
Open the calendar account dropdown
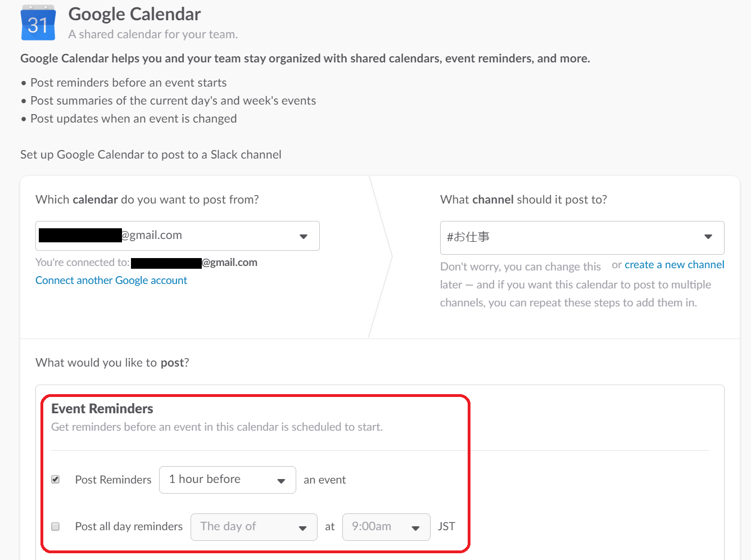(x=177, y=236)
